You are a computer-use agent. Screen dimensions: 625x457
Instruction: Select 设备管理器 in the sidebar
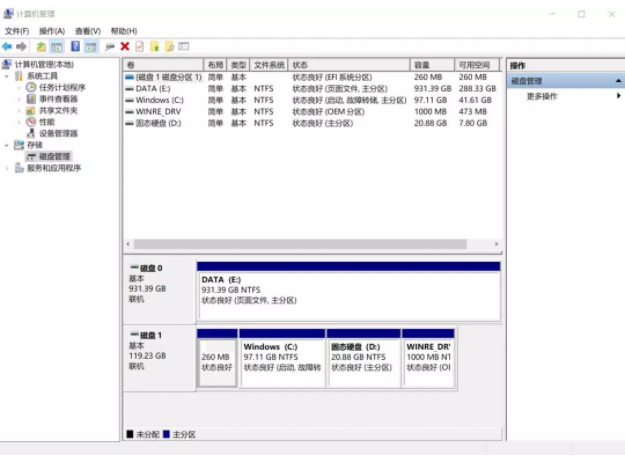pos(58,133)
